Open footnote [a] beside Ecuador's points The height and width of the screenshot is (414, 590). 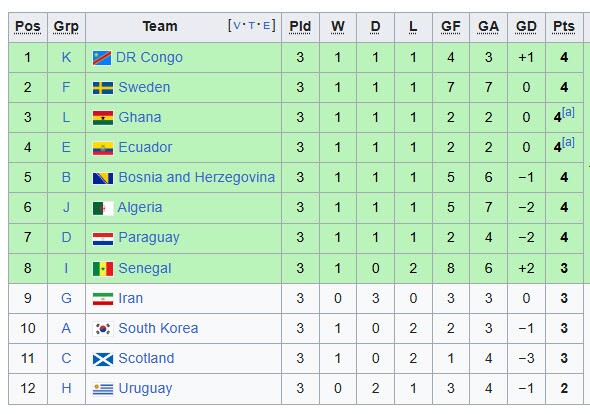coord(568,142)
